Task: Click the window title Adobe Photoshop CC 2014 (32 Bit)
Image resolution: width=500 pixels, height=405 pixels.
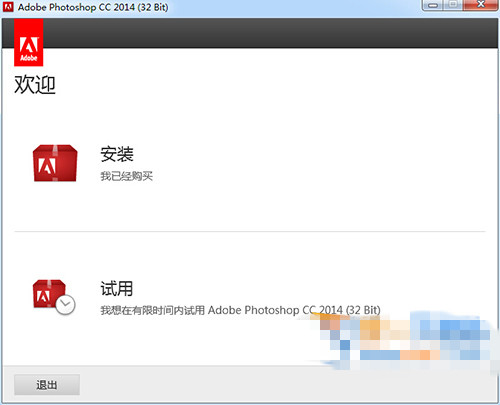Action: (93, 7)
